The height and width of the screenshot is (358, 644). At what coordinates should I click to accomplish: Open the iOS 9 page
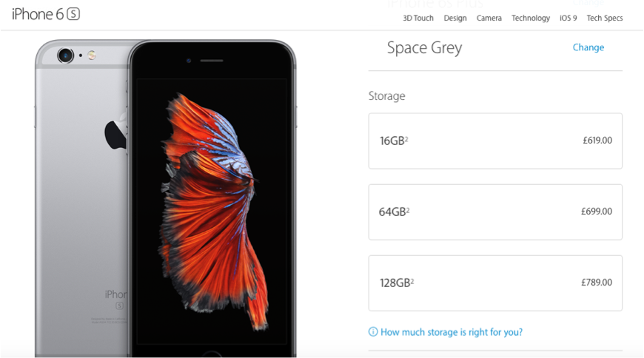pyautogui.click(x=568, y=18)
